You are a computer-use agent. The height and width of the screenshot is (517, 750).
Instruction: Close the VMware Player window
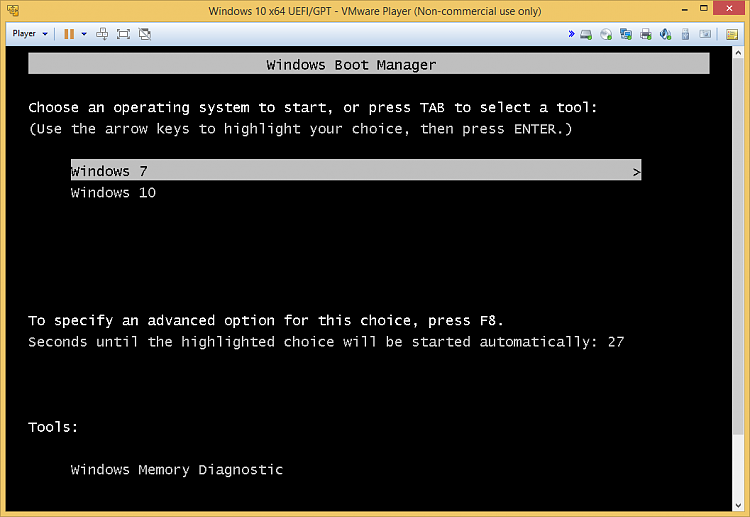click(x=729, y=8)
